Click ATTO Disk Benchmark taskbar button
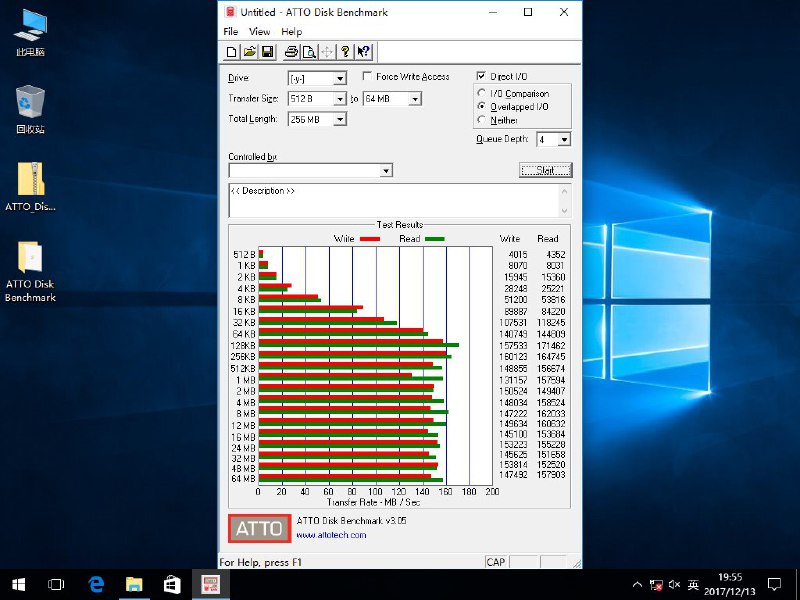 click(210, 584)
